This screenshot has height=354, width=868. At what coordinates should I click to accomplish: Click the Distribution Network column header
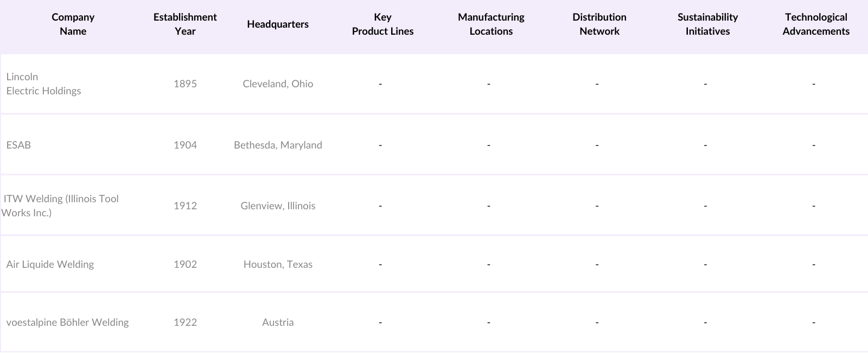coord(599,24)
